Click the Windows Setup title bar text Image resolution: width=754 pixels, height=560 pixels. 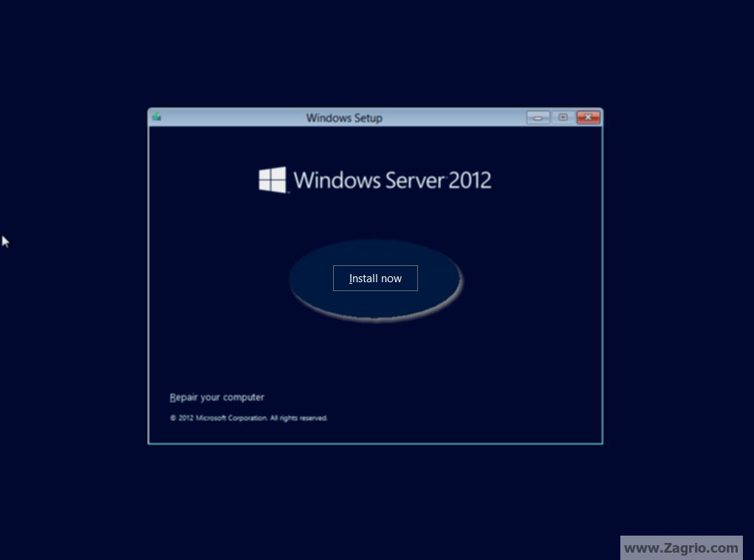point(344,118)
